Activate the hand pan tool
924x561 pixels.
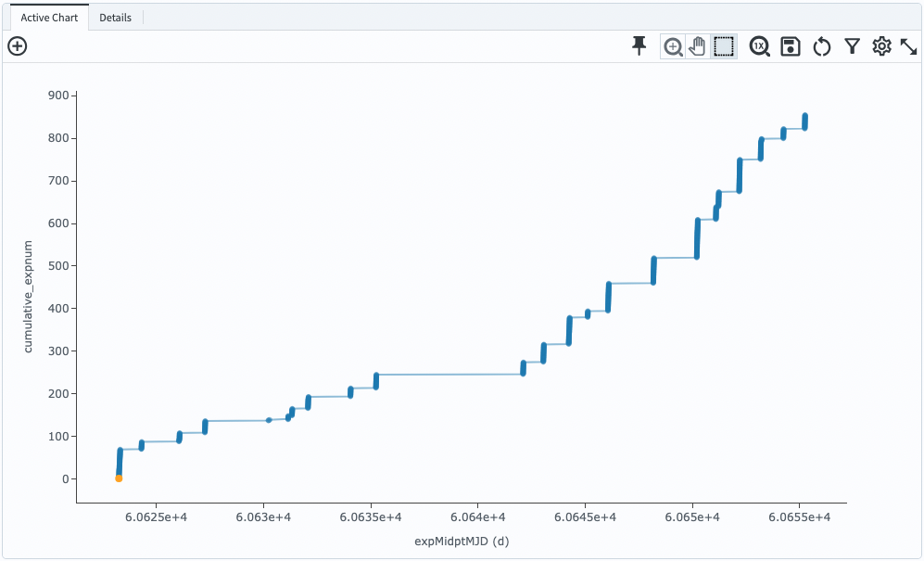[x=697, y=45]
